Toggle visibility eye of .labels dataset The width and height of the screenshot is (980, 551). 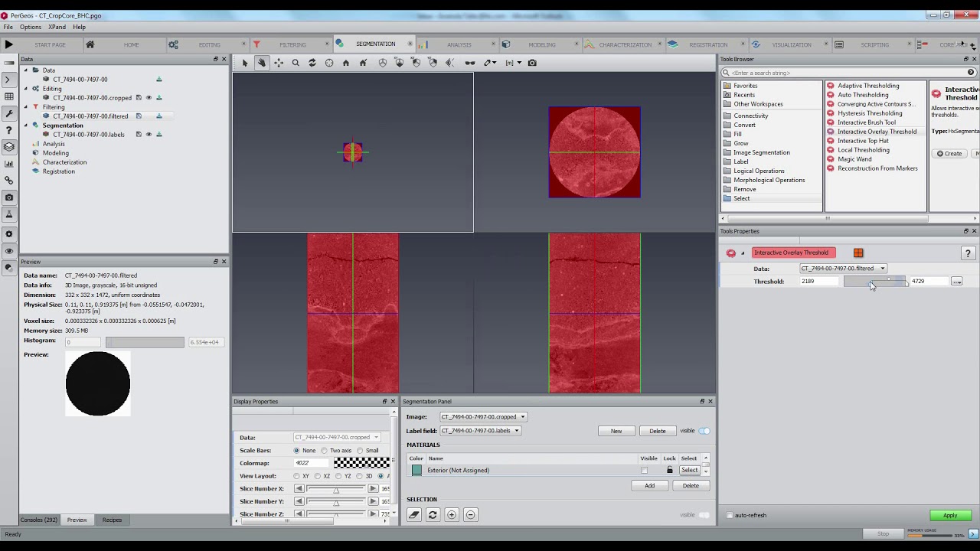click(x=149, y=135)
